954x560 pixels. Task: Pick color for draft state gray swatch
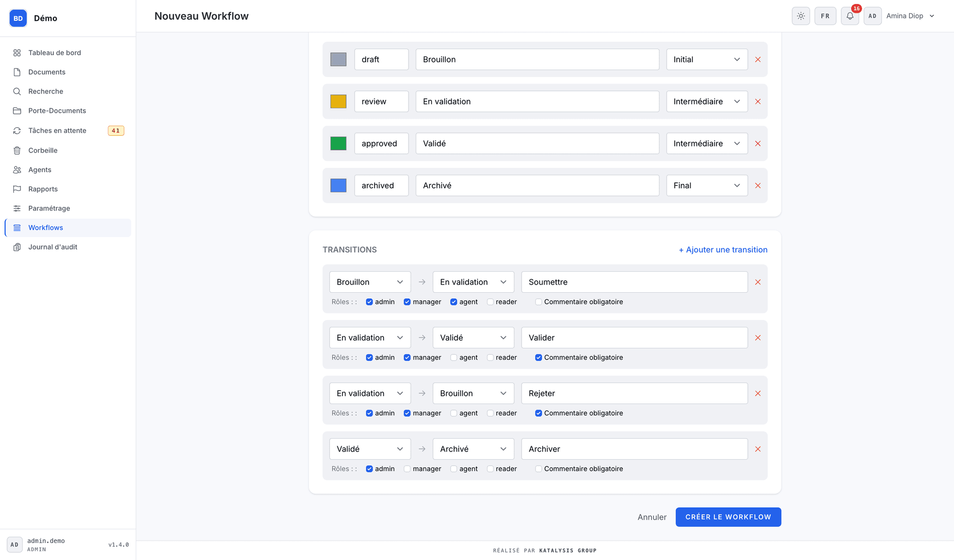pos(338,60)
